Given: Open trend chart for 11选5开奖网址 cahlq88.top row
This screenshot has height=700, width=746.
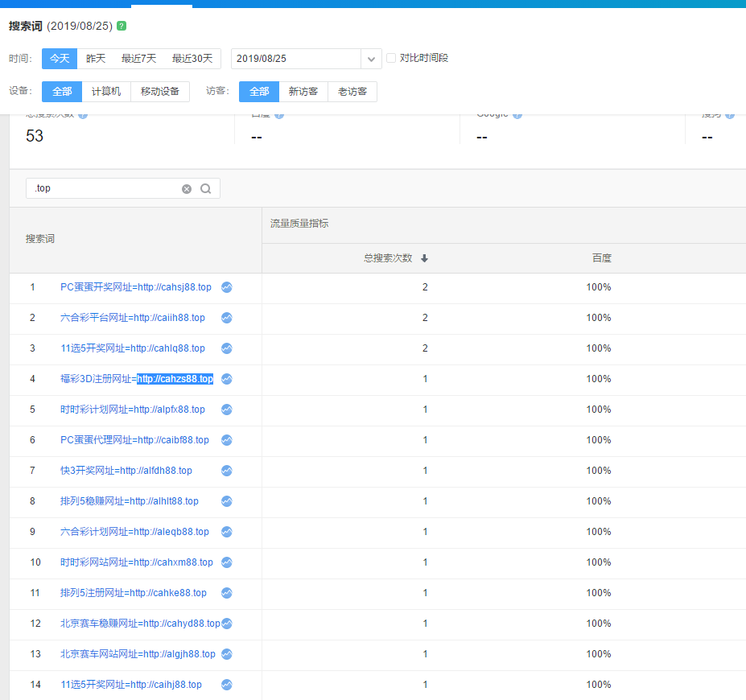Looking at the screenshot, I should pos(227,348).
